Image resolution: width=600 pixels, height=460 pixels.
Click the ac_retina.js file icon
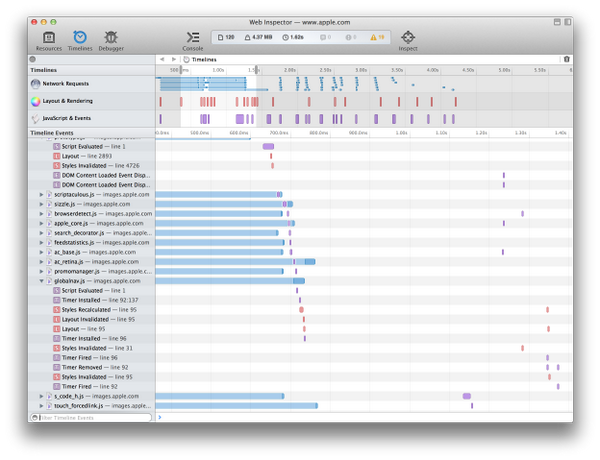pos(49,262)
